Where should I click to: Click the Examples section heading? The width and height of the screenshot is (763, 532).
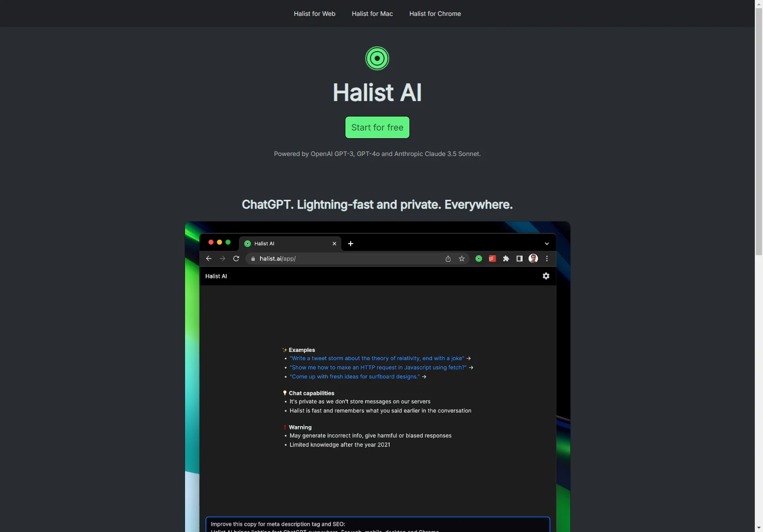[x=302, y=350]
